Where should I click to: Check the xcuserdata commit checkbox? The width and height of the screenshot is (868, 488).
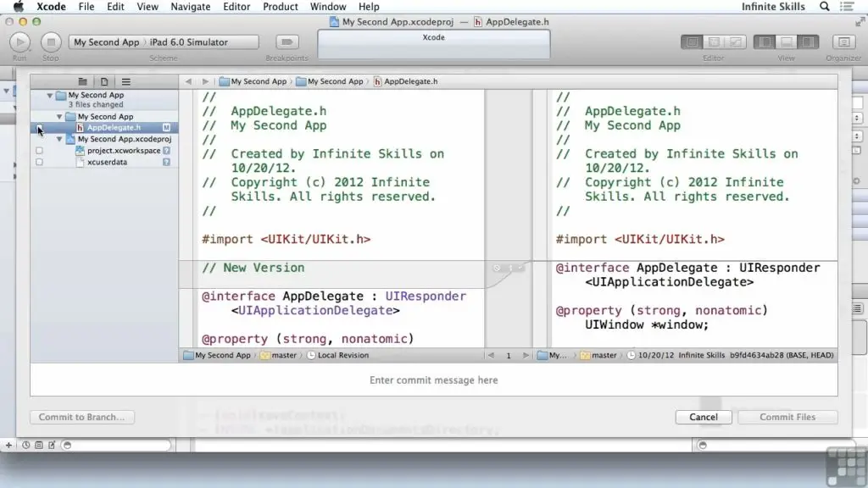point(39,162)
